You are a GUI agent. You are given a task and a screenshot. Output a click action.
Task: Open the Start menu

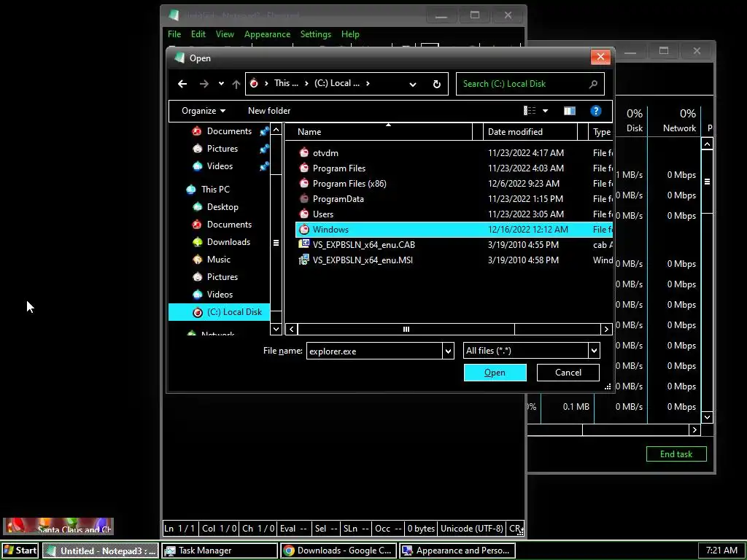click(20, 551)
